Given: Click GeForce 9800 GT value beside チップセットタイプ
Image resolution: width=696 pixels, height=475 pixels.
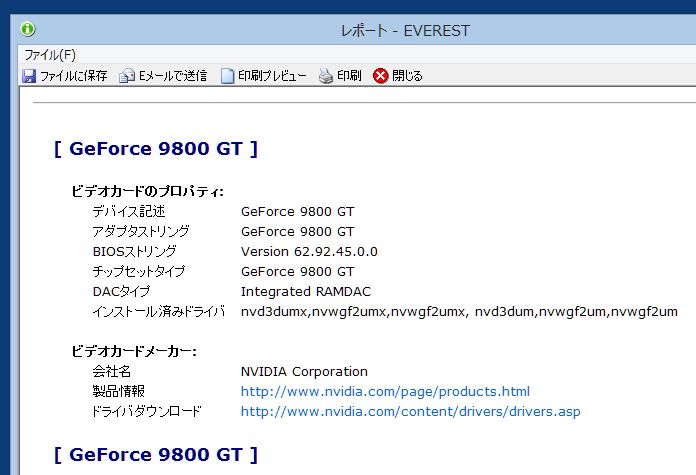Looking at the screenshot, I should pos(298,272).
